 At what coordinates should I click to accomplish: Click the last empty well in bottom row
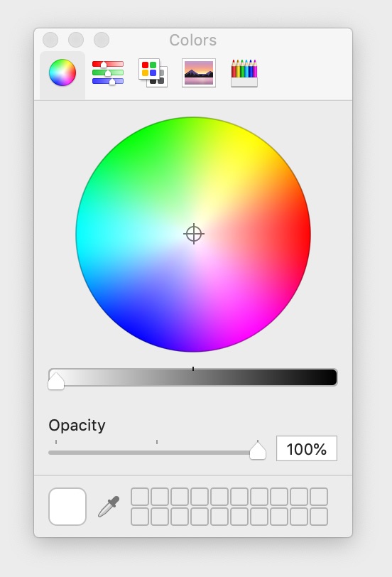(x=319, y=517)
